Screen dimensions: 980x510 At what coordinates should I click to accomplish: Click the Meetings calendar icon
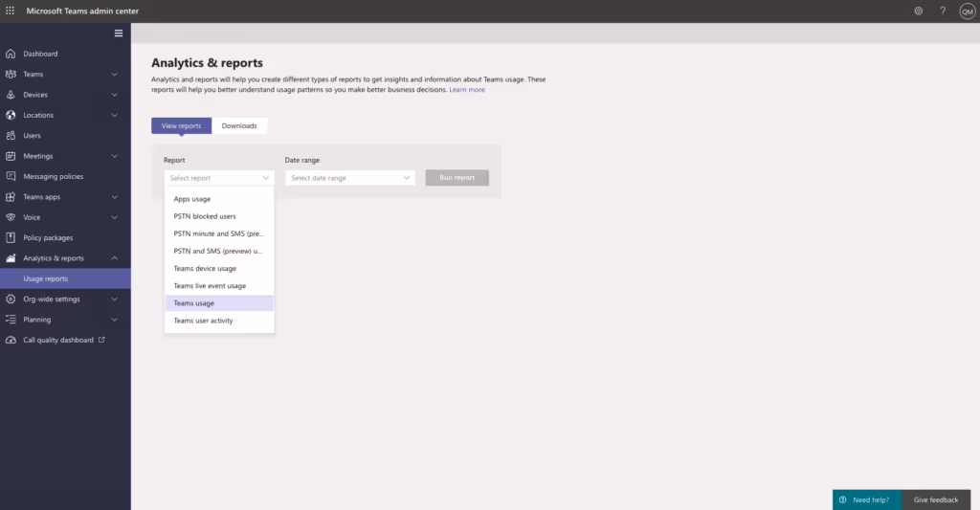pos(11,156)
